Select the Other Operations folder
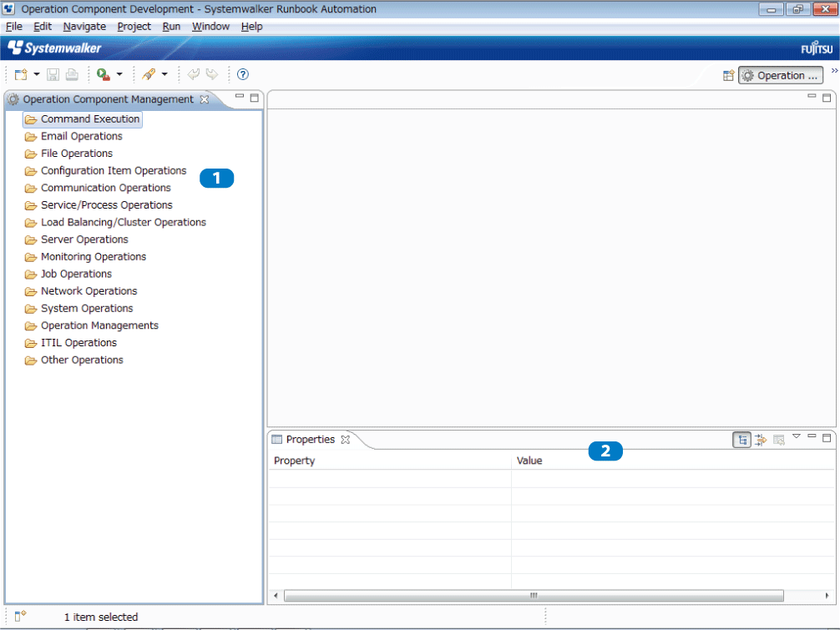Screen dimensions: 840x630 click(74, 360)
